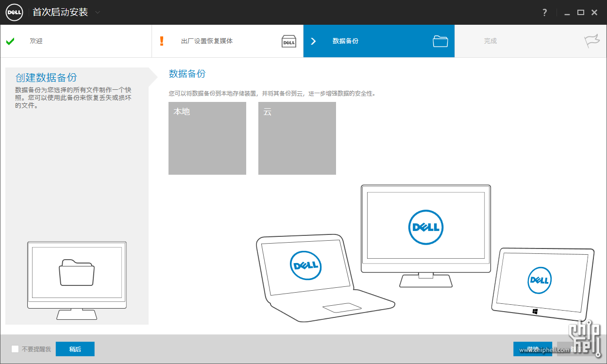Screen dimensions: 607x364
Task: Click the green checkmark on the 欢迎 step
Action: tap(10, 41)
